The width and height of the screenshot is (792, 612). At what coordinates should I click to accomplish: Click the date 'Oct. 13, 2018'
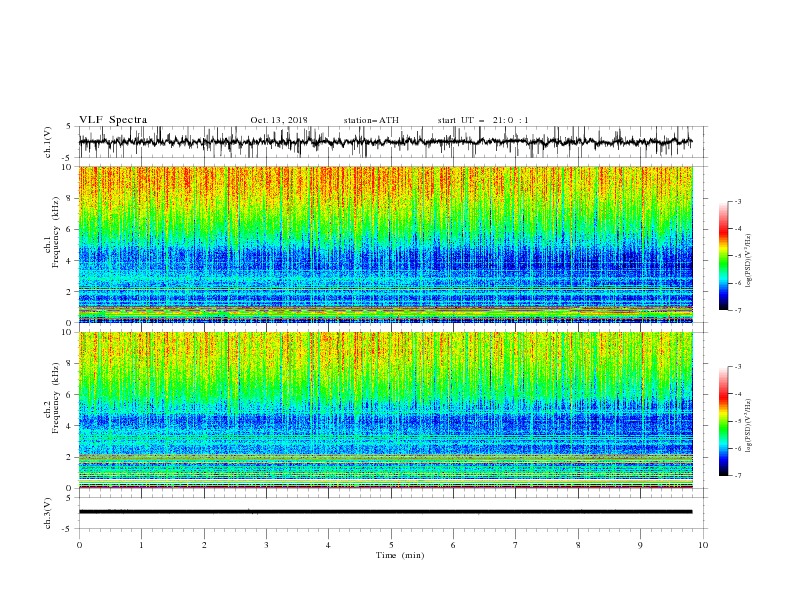click(279, 120)
